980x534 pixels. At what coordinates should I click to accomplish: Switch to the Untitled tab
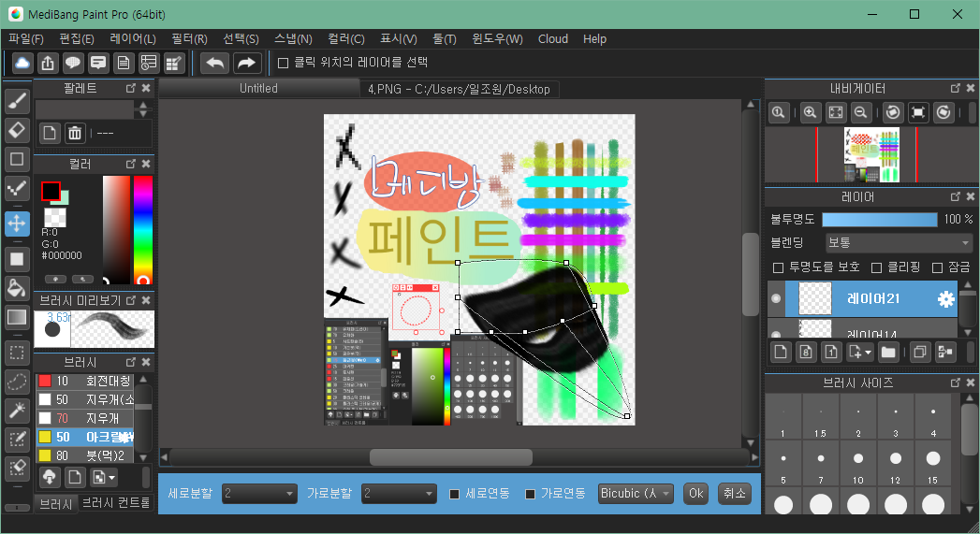258,89
